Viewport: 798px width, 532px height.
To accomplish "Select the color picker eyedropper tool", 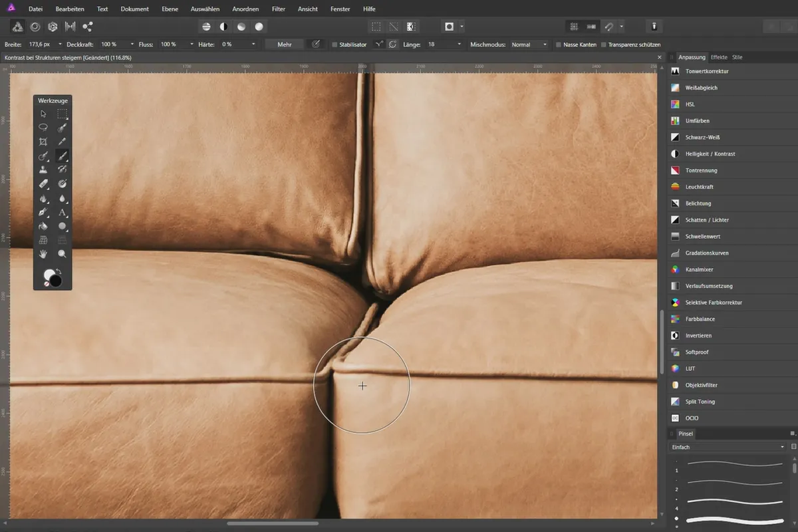I will 63,142.
